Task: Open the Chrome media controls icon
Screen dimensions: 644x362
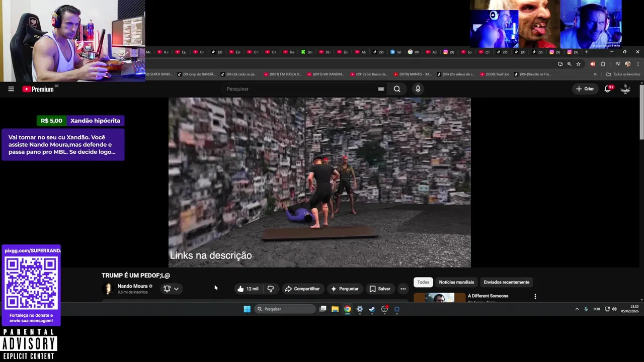Action: click(619, 64)
